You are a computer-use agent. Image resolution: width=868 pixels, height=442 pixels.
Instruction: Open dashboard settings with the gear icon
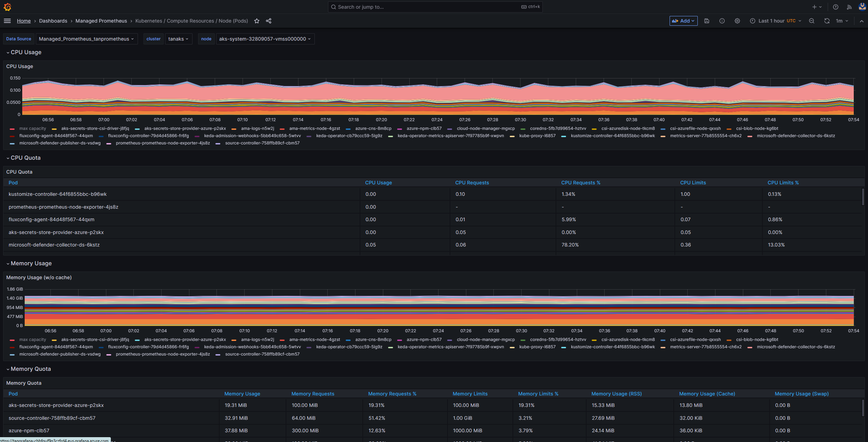click(x=737, y=21)
